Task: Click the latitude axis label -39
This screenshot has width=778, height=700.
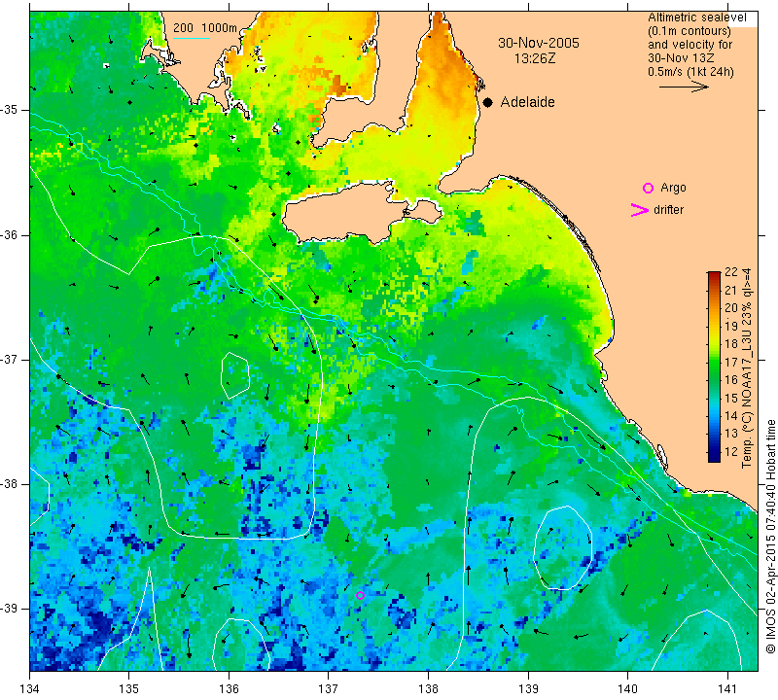Action: [x=10, y=609]
